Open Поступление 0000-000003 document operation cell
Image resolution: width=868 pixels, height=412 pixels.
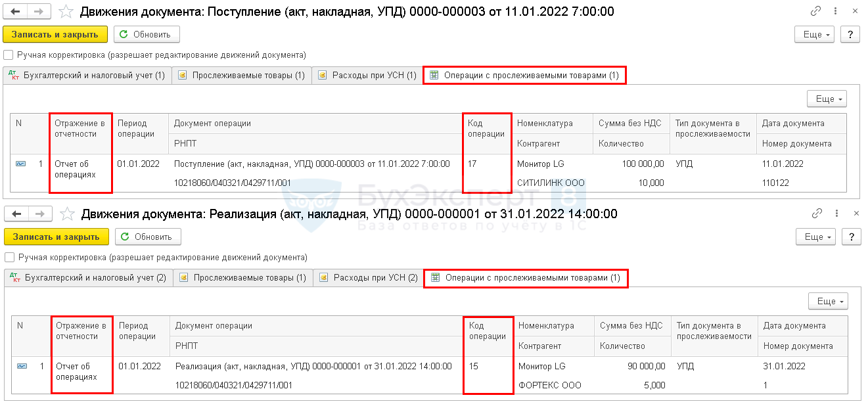pyautogui.click(x=316, y=164)
